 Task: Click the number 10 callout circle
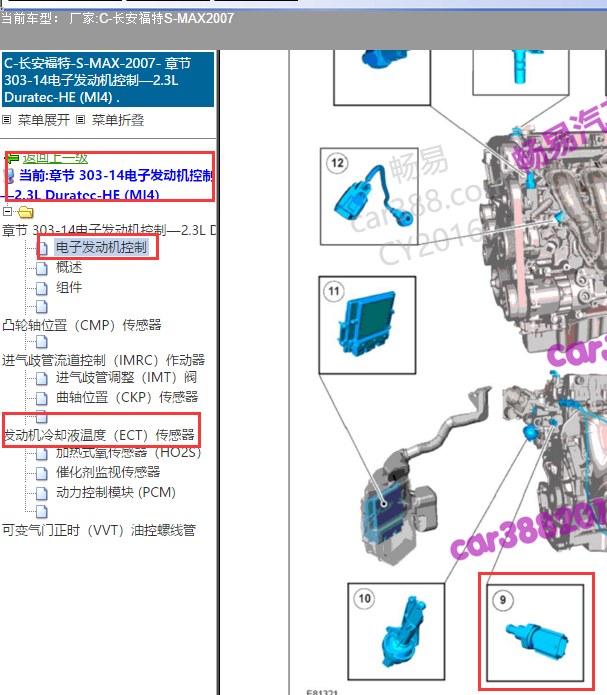point(364,598)
